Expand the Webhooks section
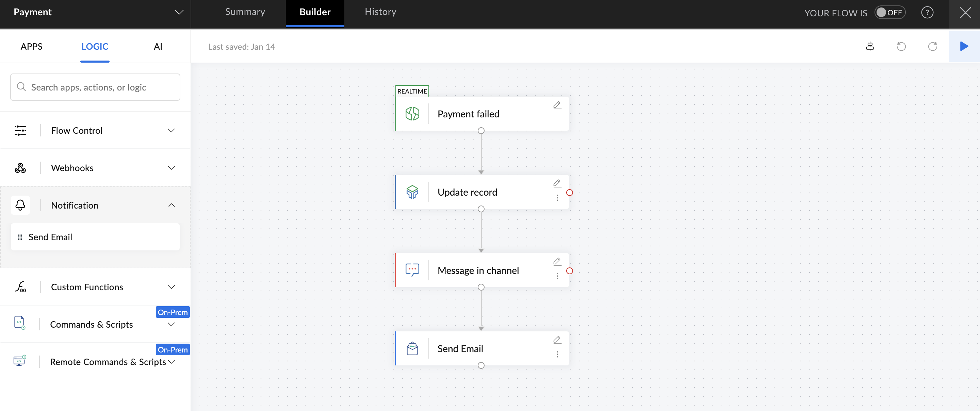The width and height of the screenshot is (980, 411). coord(171,168)
